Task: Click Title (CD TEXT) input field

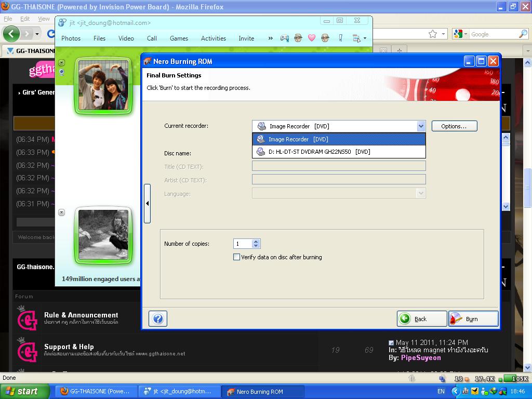Action: click(x=339, y=166)
